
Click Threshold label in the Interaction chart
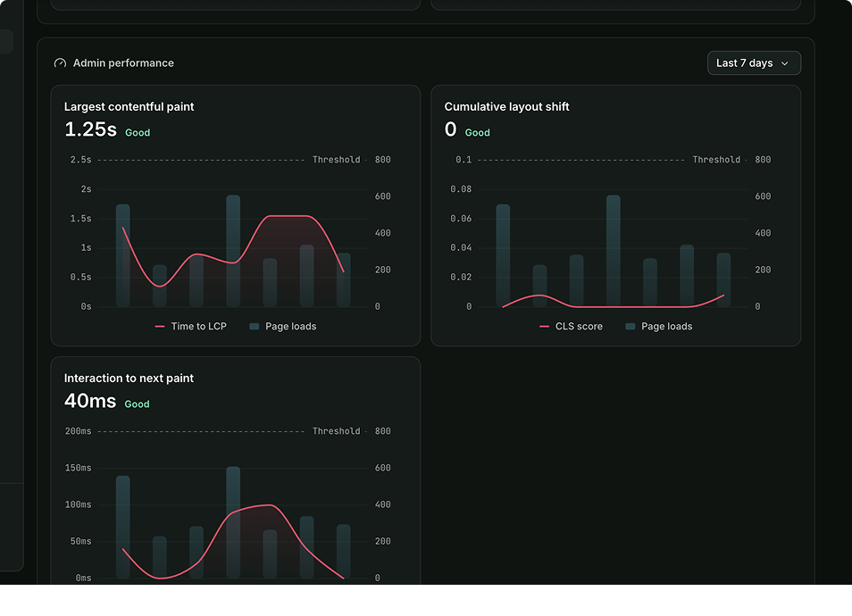point(337,431)
